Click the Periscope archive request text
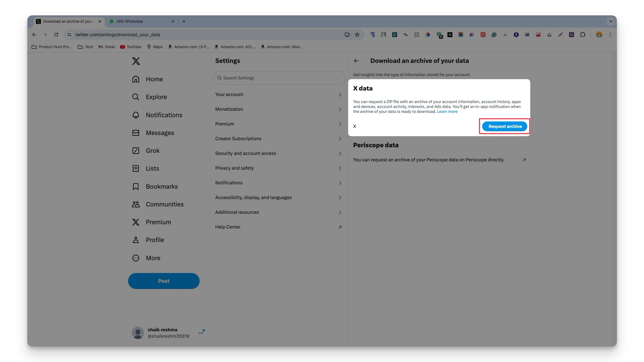 click(428, 160)
